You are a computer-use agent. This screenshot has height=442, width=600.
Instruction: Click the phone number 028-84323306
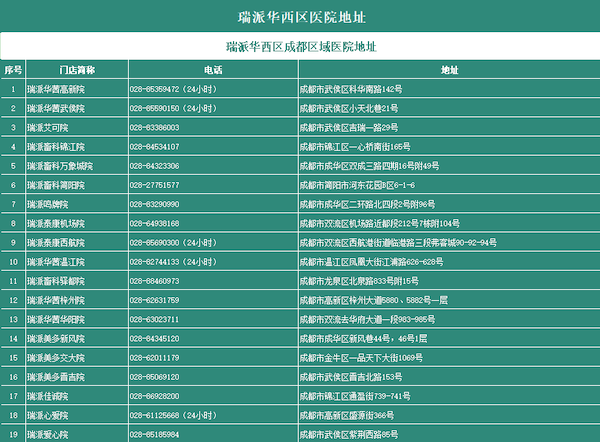[155, 166]
